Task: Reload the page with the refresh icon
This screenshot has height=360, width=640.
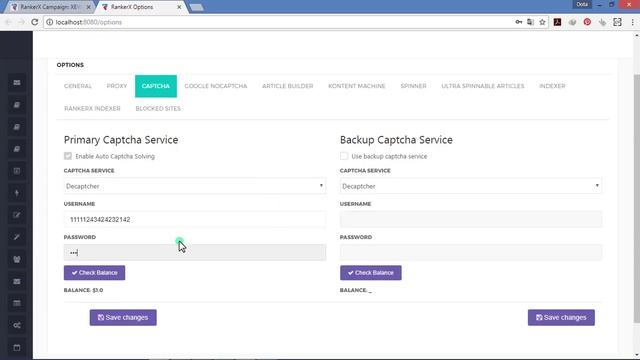Action: pos(35,22)
